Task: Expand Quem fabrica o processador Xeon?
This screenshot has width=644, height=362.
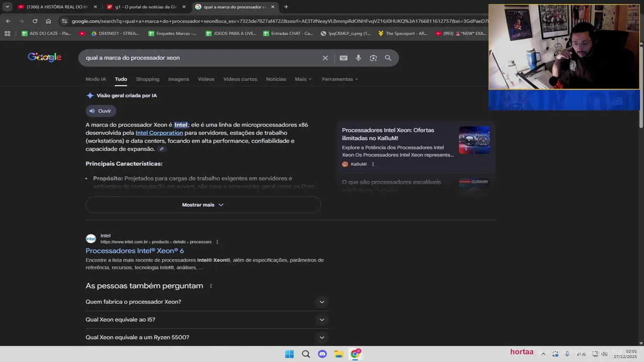Action: coord(207,302)
